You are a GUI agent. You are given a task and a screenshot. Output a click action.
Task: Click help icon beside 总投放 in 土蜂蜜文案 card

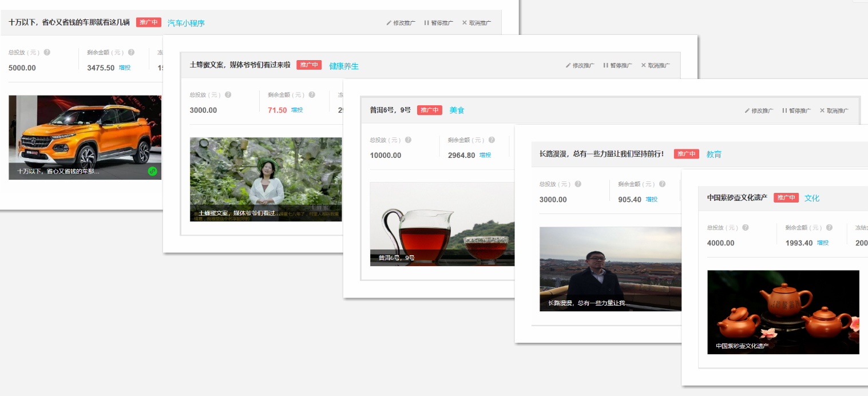(228, 95)
